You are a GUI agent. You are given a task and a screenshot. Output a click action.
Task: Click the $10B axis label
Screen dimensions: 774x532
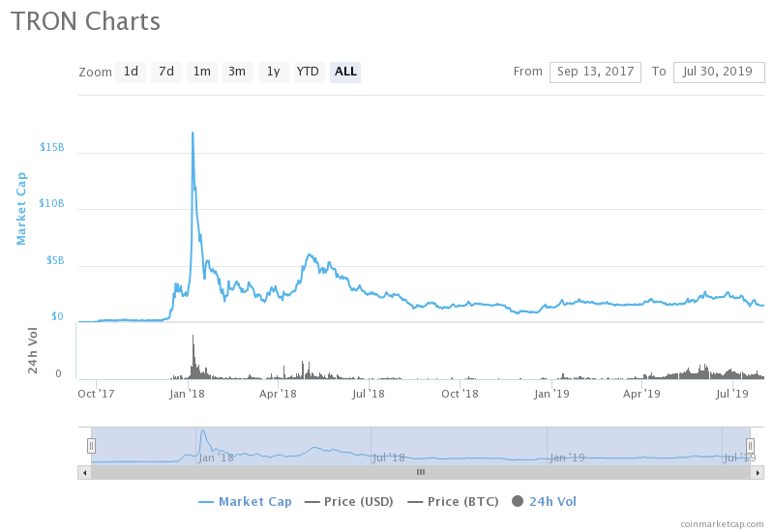[x=51, y=203]
